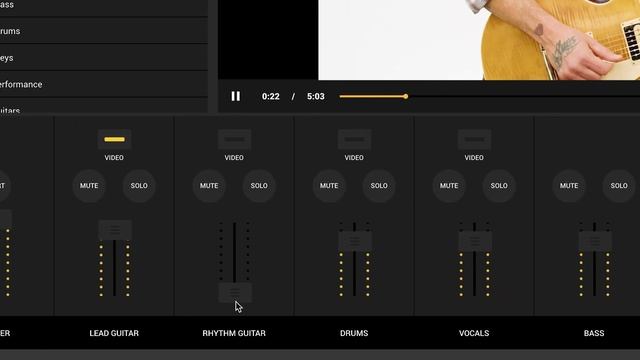Seek using the playback progress handle
The image size is (640, 360).
(405, 96)
